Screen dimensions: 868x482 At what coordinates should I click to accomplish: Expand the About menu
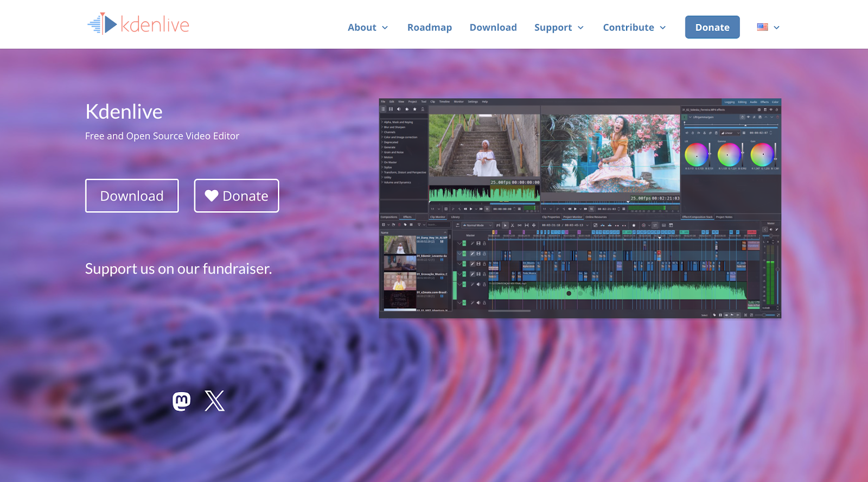(x=368, y=27)
